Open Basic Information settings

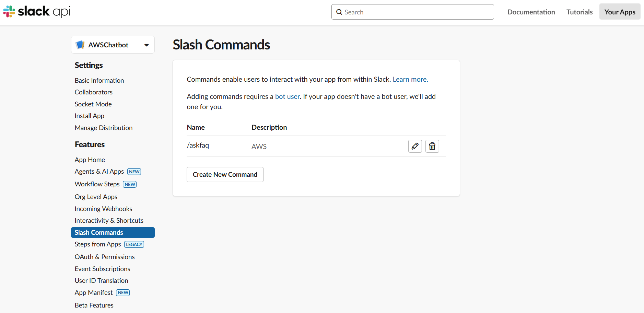tap(99, 80)
